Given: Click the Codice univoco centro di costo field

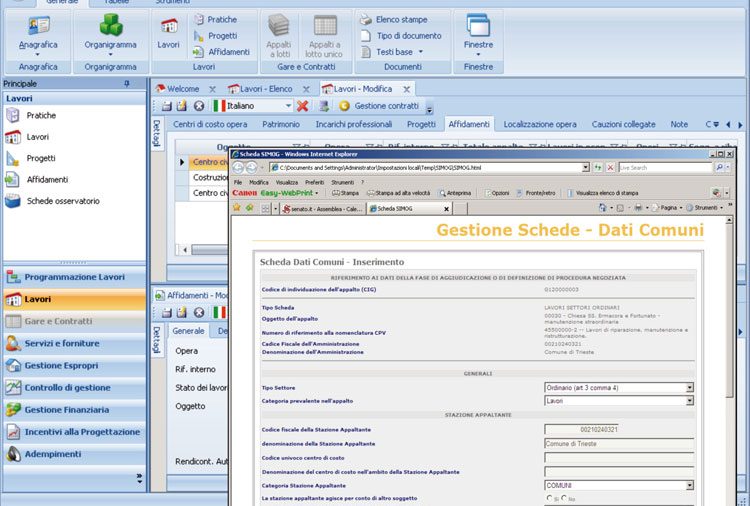Looking at the screenshot, I should click(x=618, y=457).
